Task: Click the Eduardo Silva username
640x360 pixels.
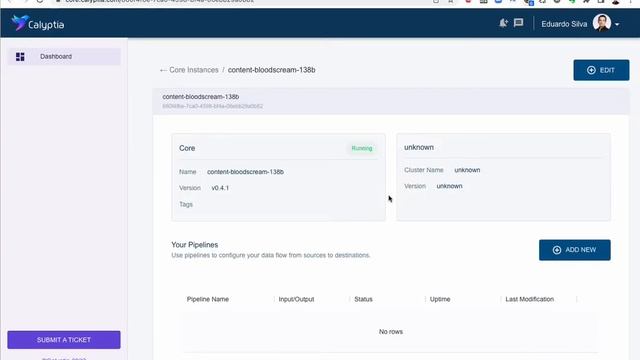Action: coord(564,24)
